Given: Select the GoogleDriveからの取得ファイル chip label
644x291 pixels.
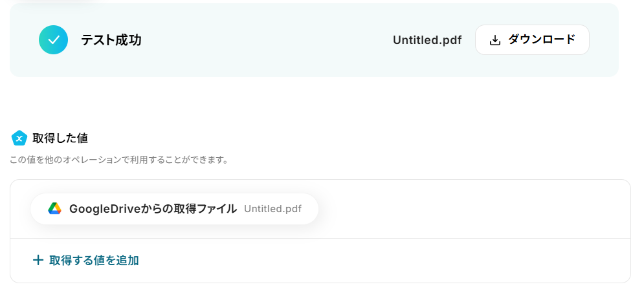Looking at the screenshot, I should [x=153, y=209].
